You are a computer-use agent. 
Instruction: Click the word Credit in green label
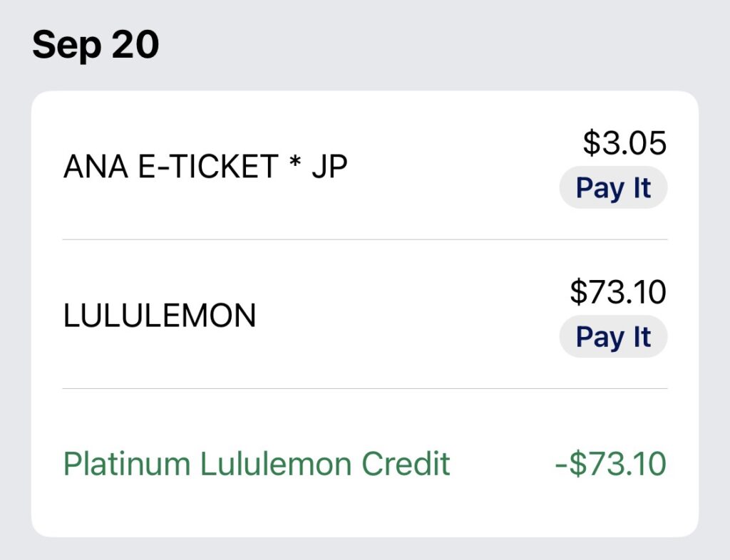406,464
